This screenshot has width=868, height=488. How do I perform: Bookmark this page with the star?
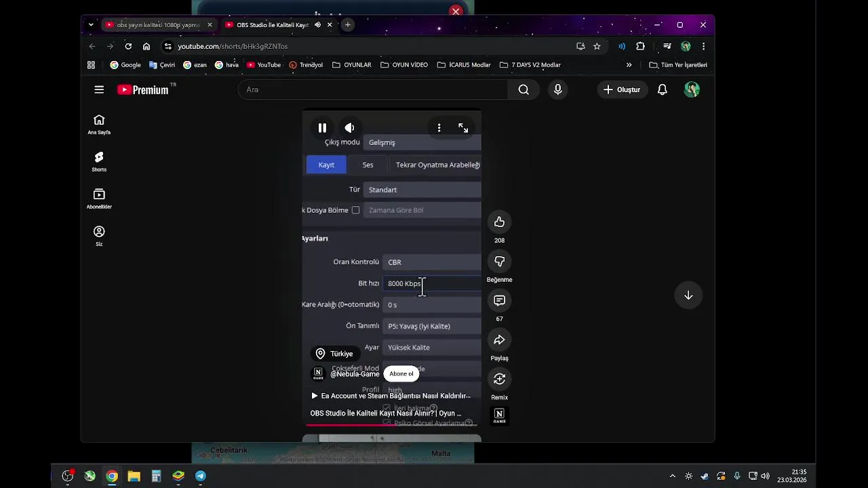click(597, 46)
